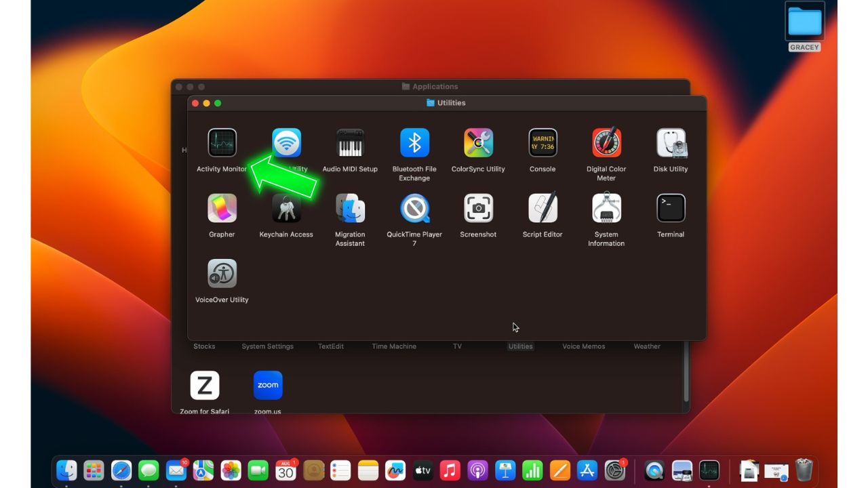Open Notes from the Dock

368,470
